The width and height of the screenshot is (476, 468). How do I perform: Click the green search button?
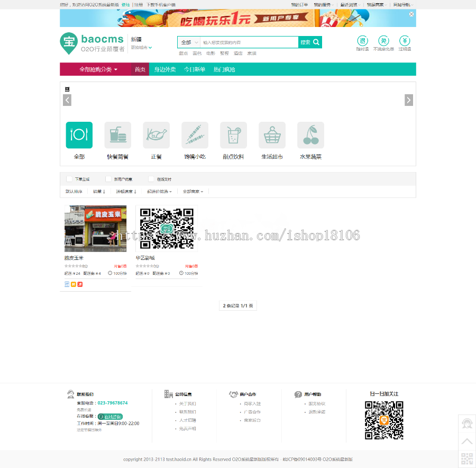point(310,42)
